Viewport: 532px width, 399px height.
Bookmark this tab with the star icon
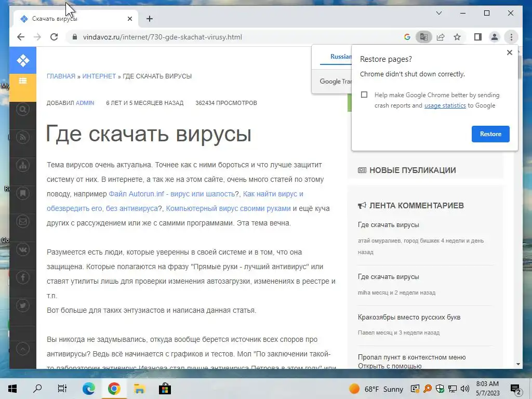[457, 37]
